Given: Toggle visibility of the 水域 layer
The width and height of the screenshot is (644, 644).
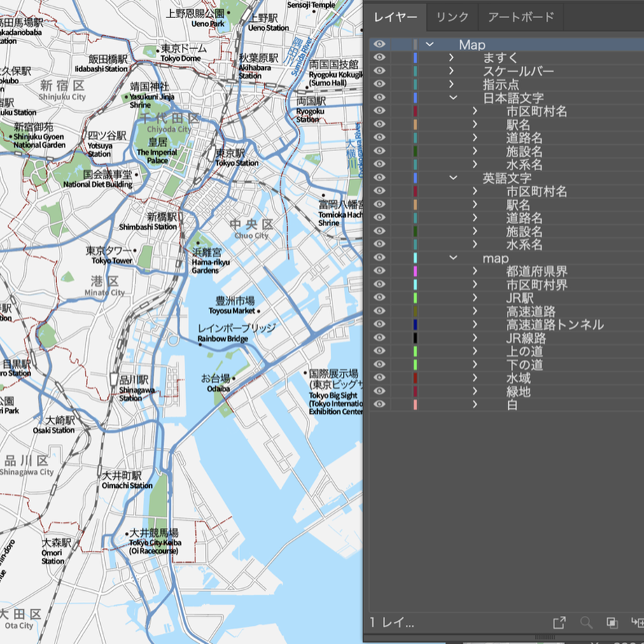Looking at the screenshot, I should (379, 377).
